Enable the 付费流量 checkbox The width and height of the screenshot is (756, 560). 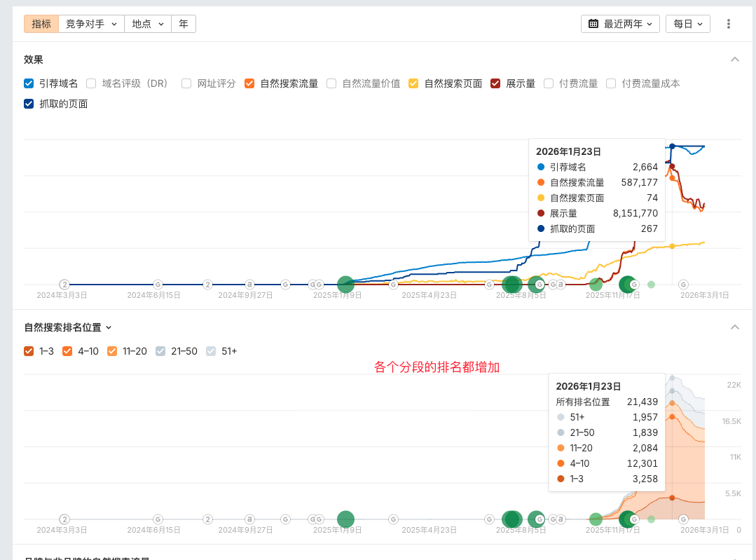548,83
